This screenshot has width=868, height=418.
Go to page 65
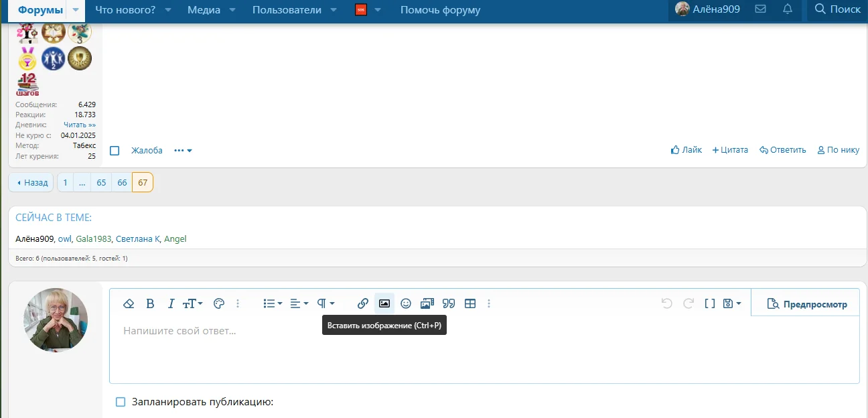[x=101, y=182]
